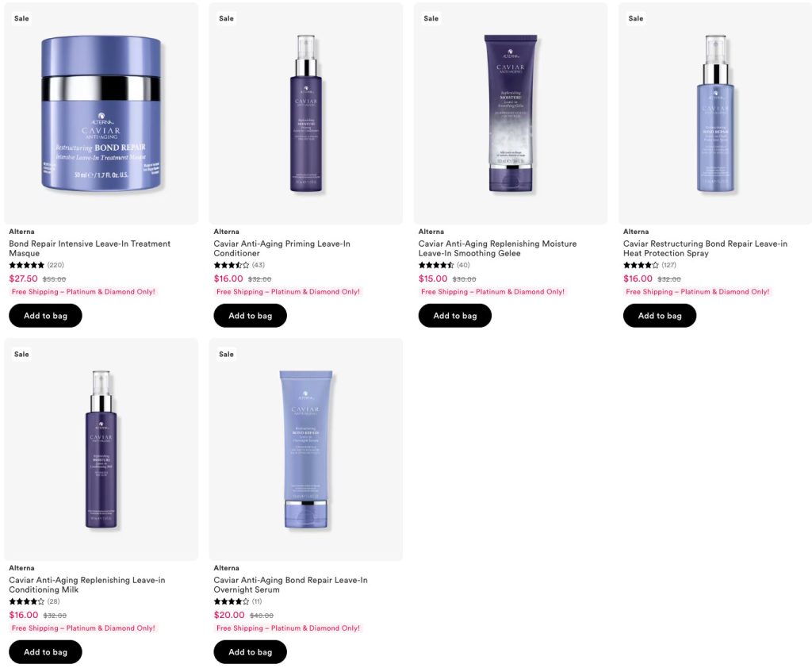This screenshot has height=668, width=812.
Task: Add Bond Repair Treatment Masque to bag
Action: 45,316
